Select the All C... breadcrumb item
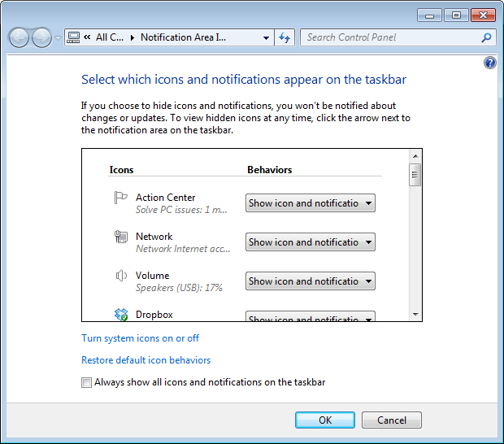The image size is (504, 444). click(x=109, y=37)
